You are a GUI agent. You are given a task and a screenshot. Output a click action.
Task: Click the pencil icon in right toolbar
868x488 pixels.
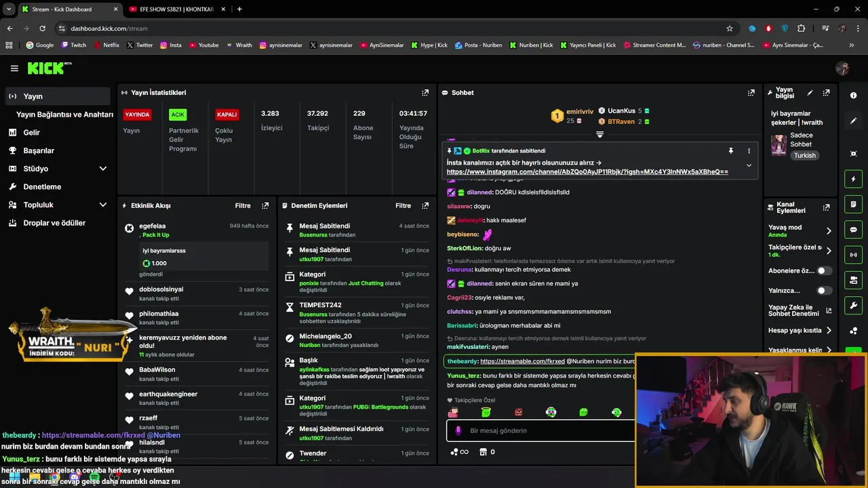coord(853,121)
